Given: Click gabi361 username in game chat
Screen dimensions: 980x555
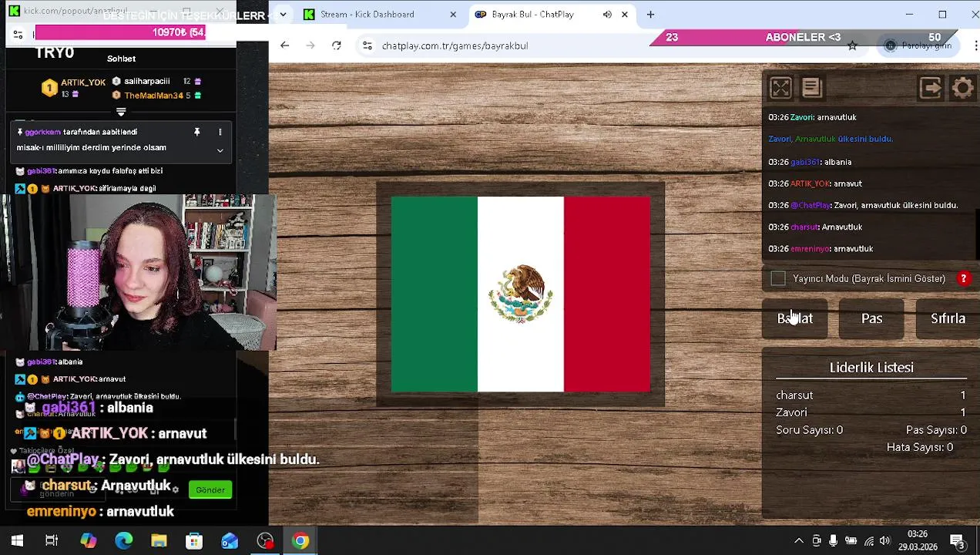Looking at the screenshot, I should 805,162.
